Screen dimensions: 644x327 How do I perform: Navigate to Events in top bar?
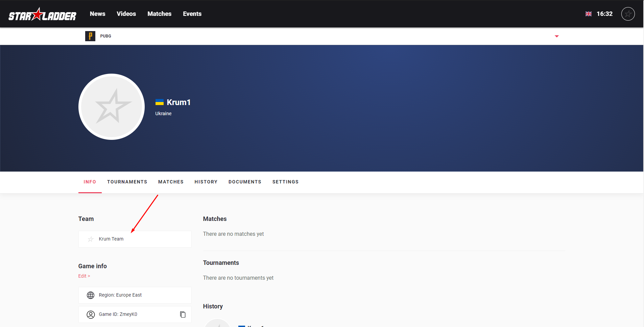click(192, 14)
